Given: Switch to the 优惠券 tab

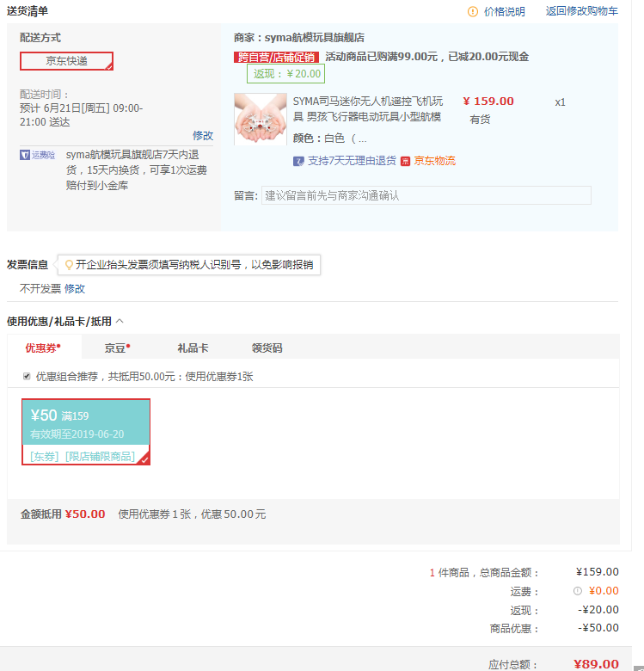Looking at the screenshot, I should [x=44, y=348].
